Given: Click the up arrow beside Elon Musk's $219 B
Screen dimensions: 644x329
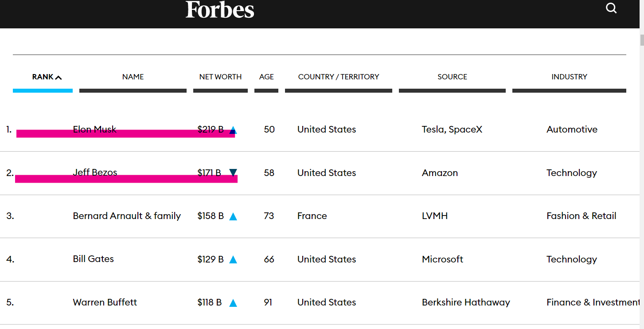Looking at the screenshot, I should [x=233, y=130].
